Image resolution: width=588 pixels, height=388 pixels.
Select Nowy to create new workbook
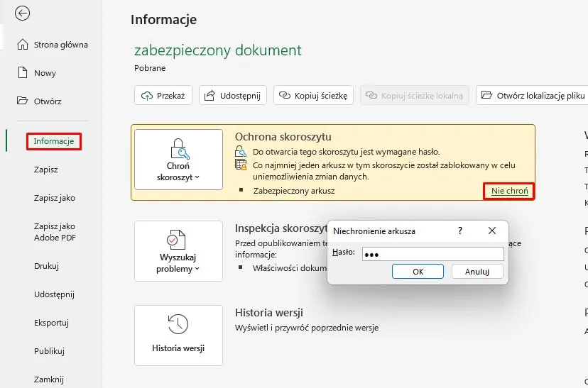[44, 73]
